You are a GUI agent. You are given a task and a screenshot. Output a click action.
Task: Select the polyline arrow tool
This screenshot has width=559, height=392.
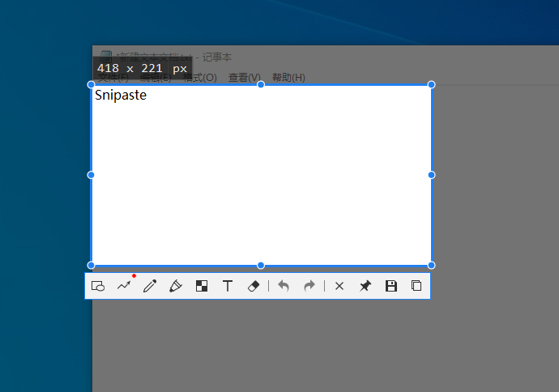[124, 286]
